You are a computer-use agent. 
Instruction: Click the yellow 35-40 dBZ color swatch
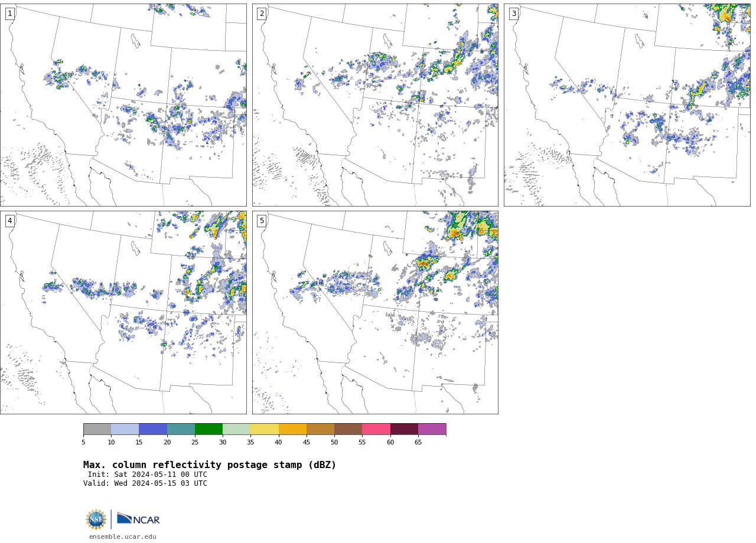265,429
